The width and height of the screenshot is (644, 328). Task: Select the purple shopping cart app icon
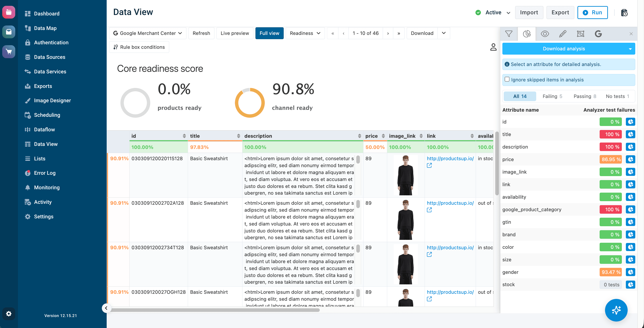9,51
